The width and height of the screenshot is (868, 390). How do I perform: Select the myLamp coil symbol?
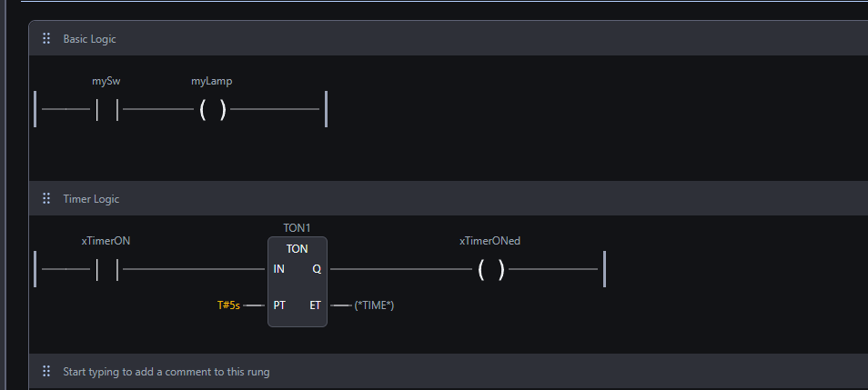(212, 110)
